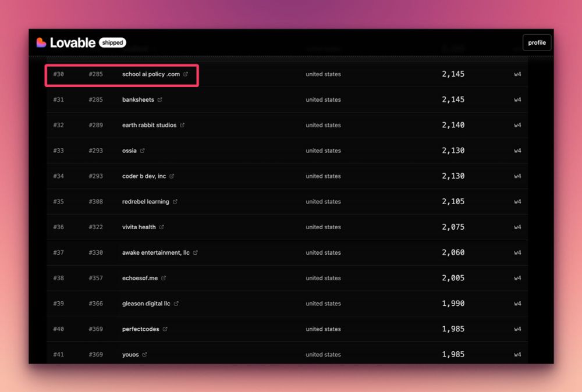Viewport: 582px width, 392px height.
Task: Click united states in youos row
Action: [323, 355]
